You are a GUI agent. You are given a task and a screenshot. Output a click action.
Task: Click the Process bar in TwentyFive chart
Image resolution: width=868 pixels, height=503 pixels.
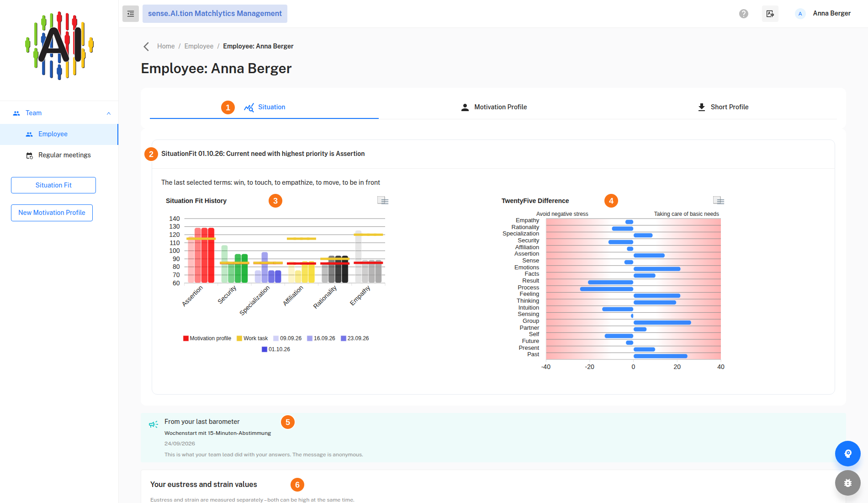click(x=607, y=289)
